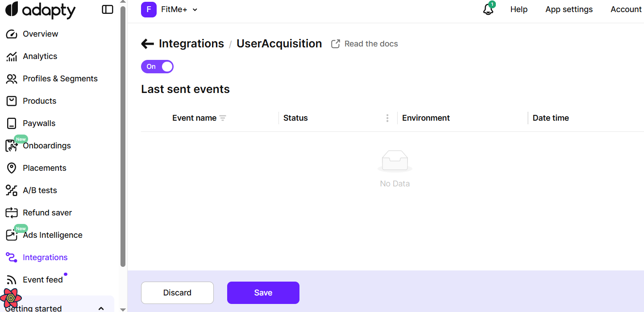Screen dimensions: 644x312
Task: Click the Integrations breadcrumb link
Action: tap(191, 44)
